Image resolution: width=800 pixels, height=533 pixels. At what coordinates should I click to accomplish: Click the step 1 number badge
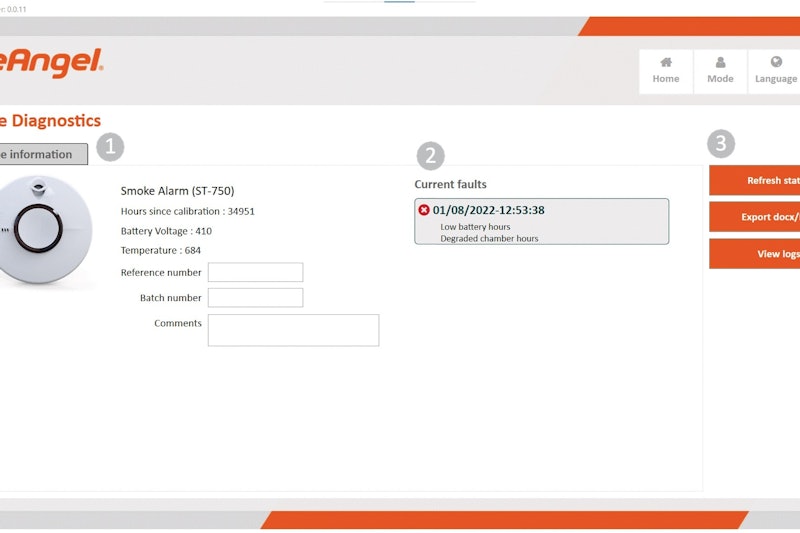coord(110,148)
